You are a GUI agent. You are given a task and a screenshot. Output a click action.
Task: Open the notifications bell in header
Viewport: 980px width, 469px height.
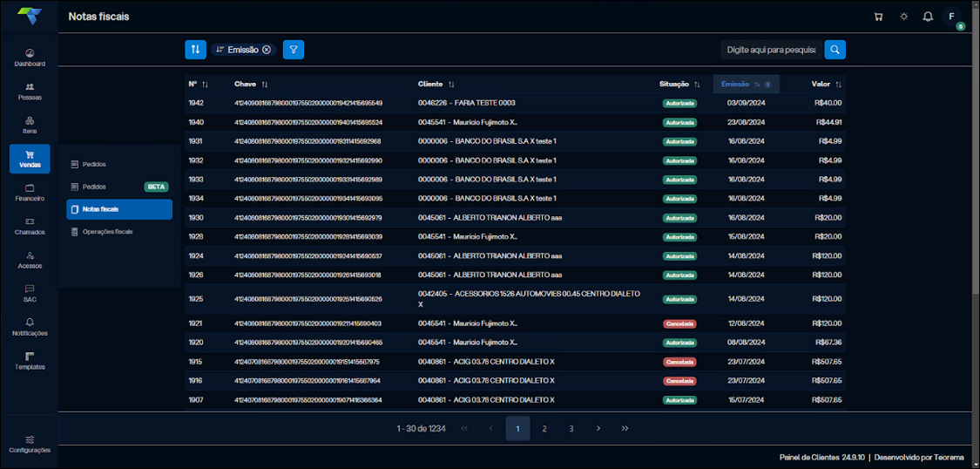click(x=928, y=17)
